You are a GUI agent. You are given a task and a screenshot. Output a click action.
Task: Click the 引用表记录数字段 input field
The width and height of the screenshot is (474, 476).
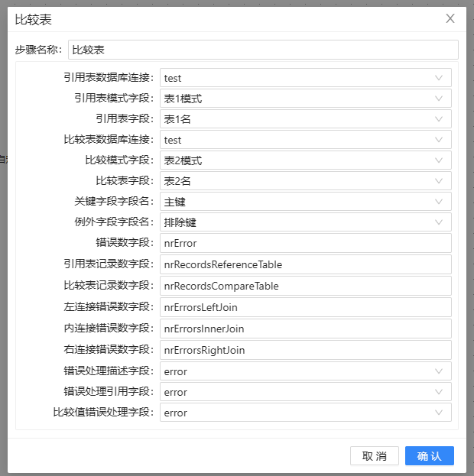click(x=305, y=264)
